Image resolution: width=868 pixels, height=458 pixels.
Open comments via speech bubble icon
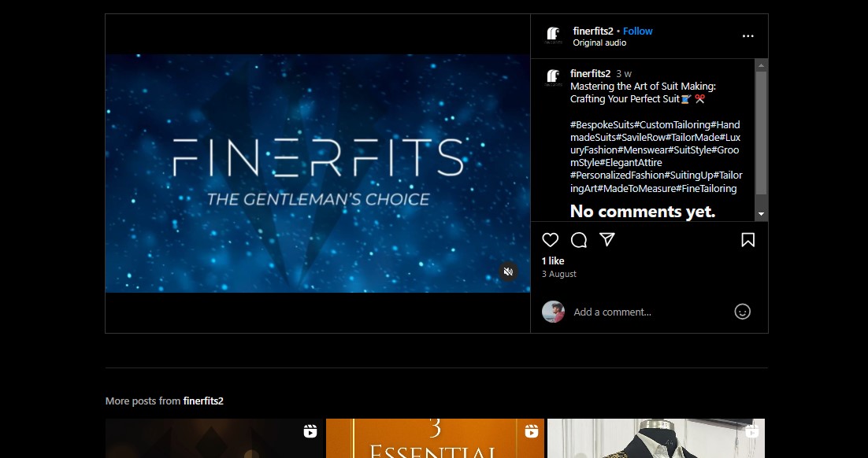click(x=578, y=239)
